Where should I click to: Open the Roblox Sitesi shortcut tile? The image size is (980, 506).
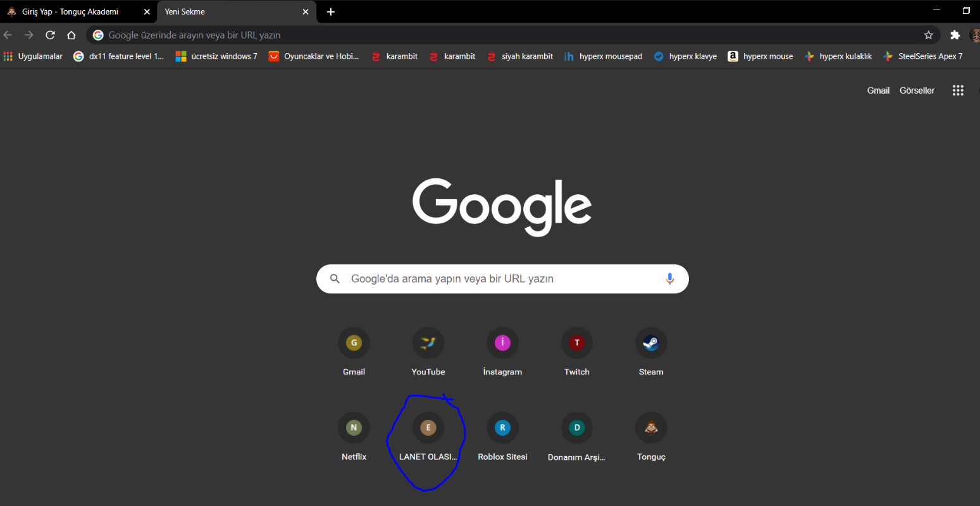pyautogui.click(x=502, y=437)
